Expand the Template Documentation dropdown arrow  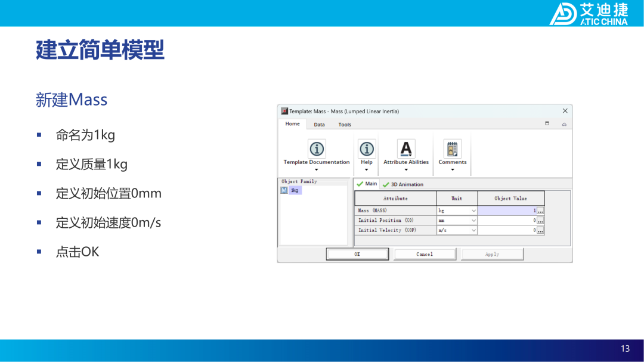[316, 170]
